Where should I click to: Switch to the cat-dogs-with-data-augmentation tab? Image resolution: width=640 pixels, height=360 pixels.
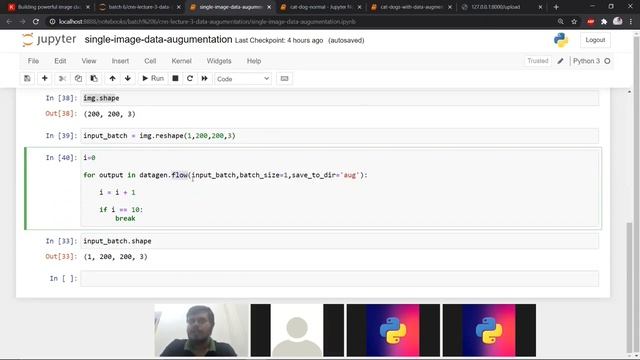pyautogui.click(x=411, y=7)
